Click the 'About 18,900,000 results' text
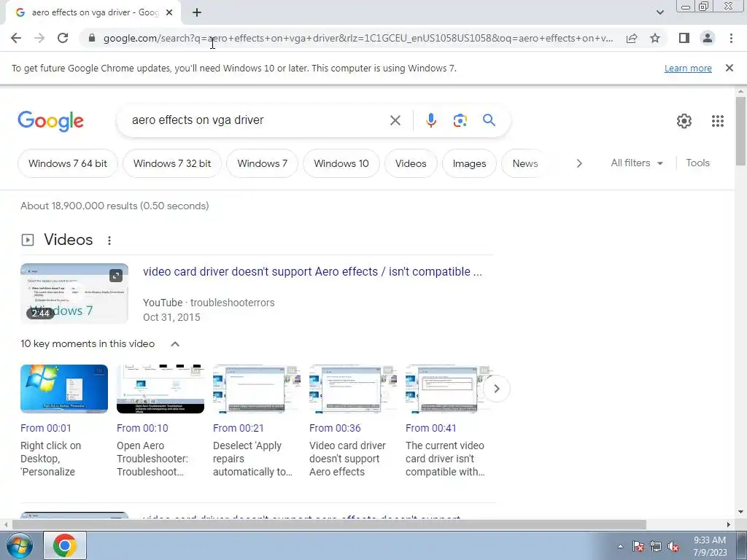This screenshot has width=747, height=560. point(115,206)
